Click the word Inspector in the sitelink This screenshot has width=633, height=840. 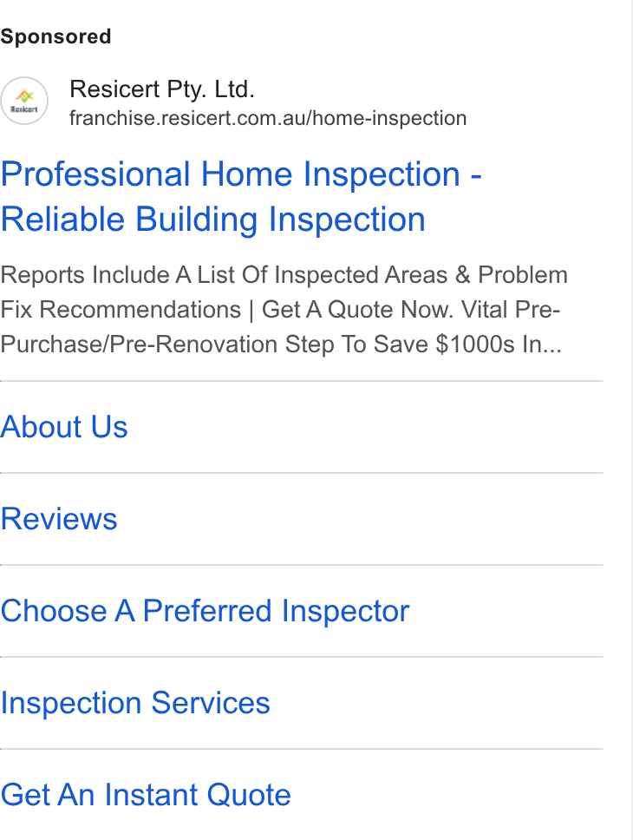coord(345,611)
